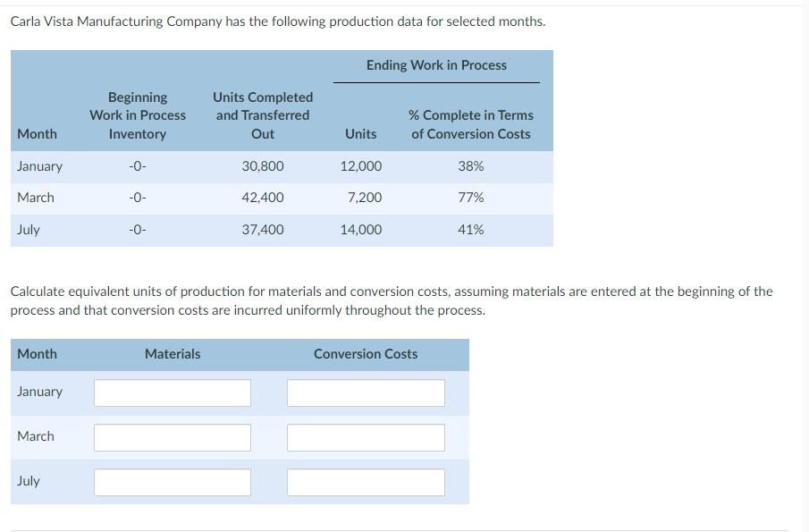Click the Materials column header
809x532 pixels.
click(172, 353)
